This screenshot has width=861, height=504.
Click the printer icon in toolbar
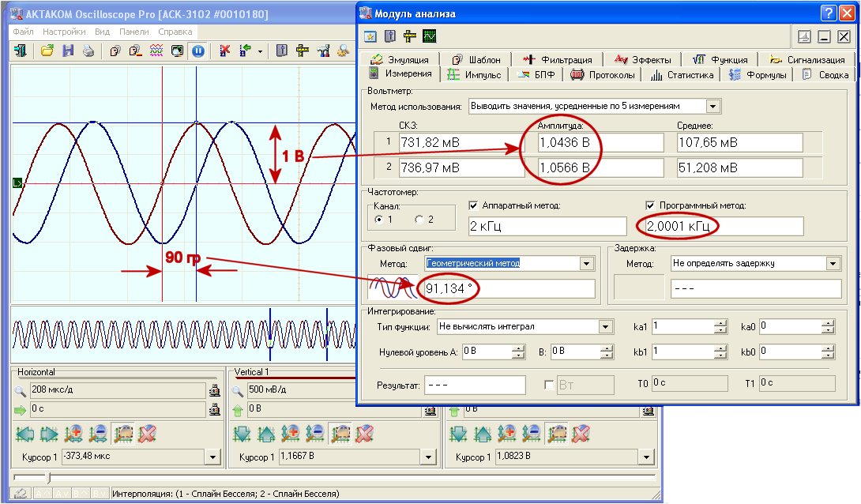click(88, 51)
